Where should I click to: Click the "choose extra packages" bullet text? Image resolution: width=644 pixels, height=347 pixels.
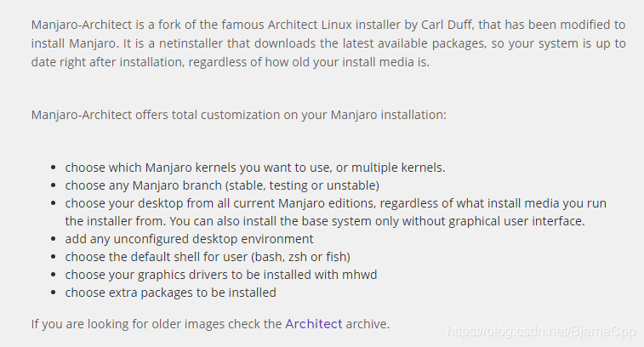[x=170, y=293]
